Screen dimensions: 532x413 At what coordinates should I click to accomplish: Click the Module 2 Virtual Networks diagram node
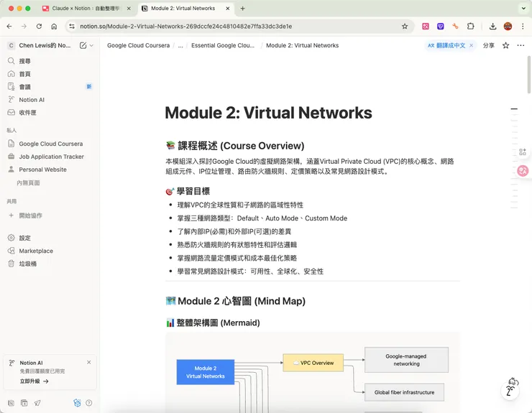(x=206, y=372)
